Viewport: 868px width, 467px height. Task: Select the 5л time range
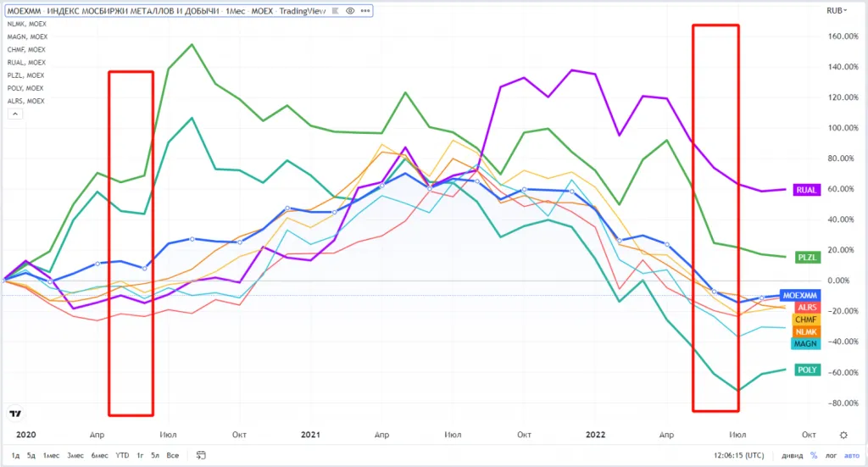(155, 455)
